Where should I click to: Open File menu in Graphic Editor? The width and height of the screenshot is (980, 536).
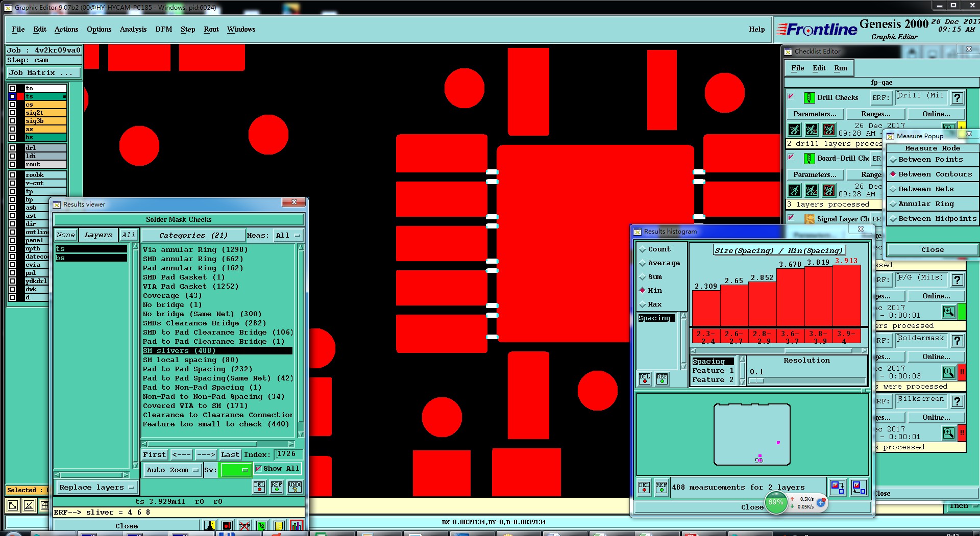(18, 29)
